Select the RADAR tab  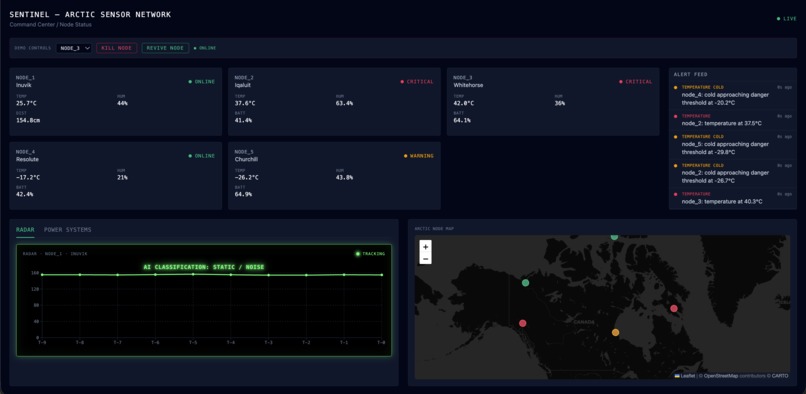click(25, 229)
